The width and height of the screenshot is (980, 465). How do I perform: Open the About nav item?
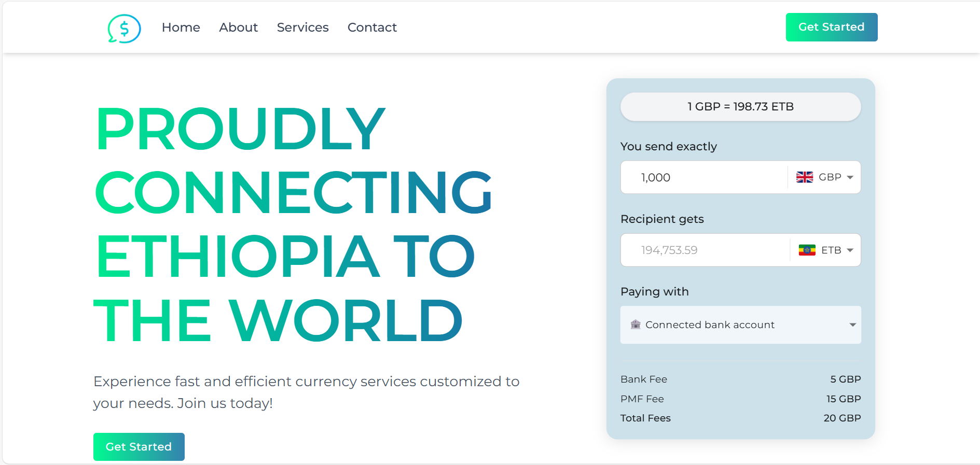point(238,27)
